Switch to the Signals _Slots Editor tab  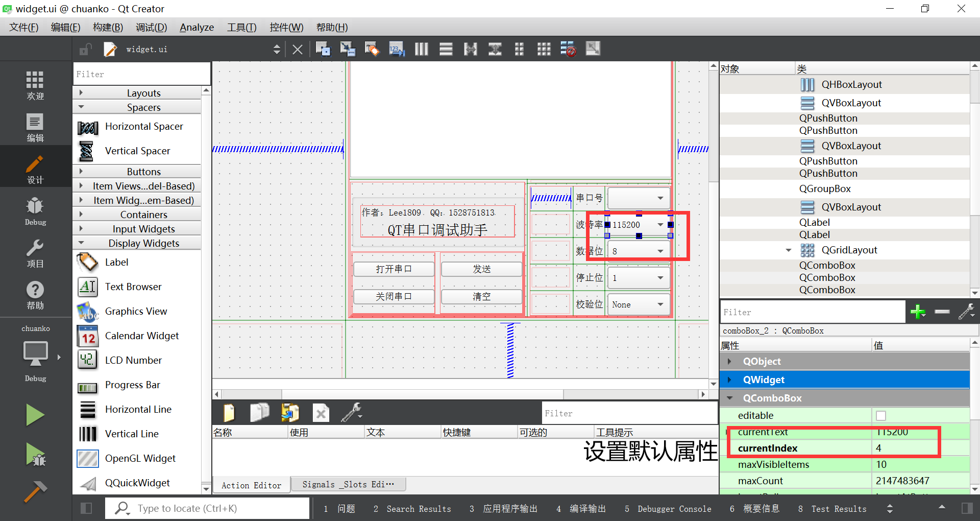[348, 484]
